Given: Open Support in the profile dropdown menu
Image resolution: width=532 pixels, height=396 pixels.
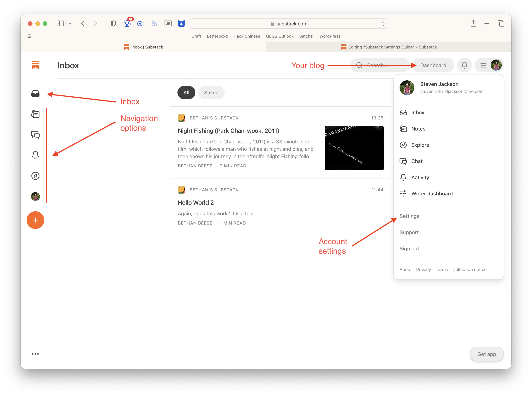Looking at the screenshot, I should (409, 232).
